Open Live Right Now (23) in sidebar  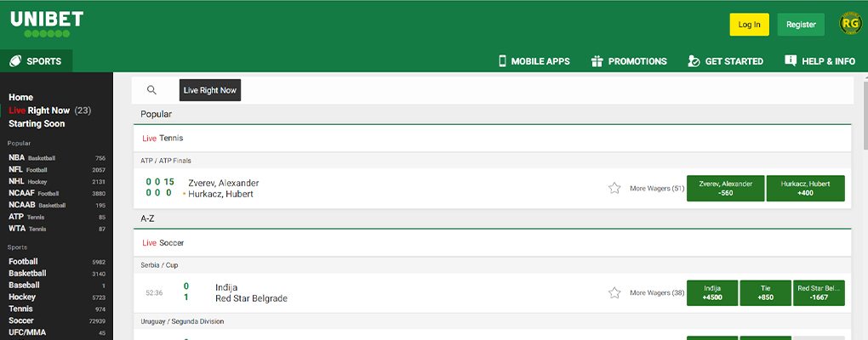tap(50, 110)
